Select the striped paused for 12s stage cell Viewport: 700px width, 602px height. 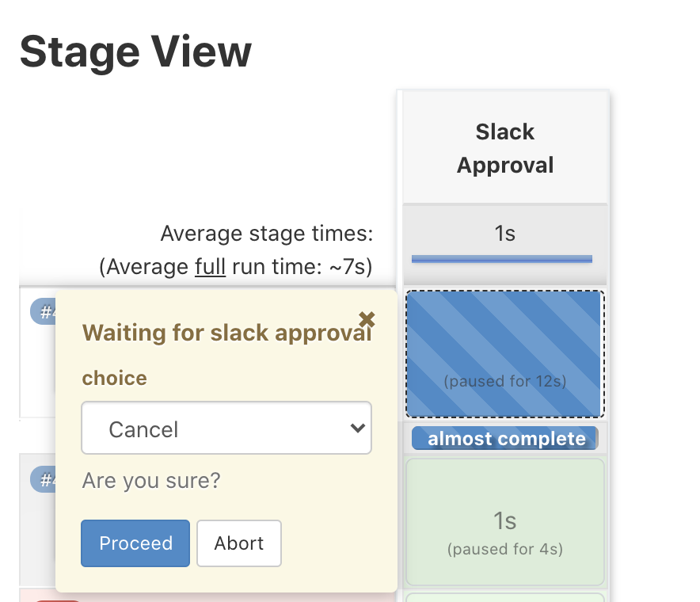coord(504,353)
